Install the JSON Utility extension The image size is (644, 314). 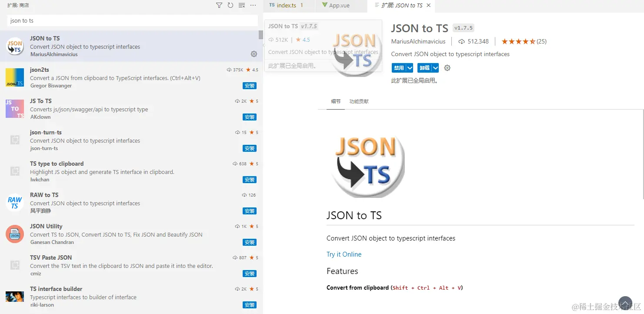tap(250, 242)
